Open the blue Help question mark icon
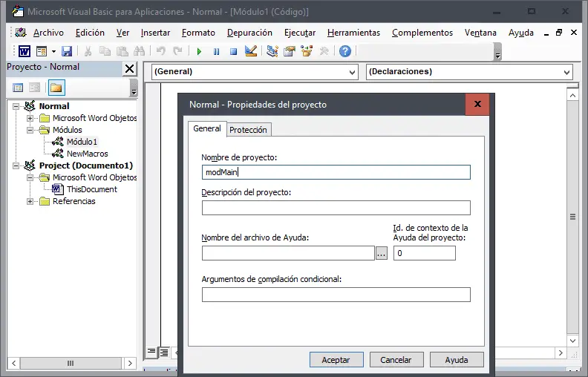The height and width of the screenshot is (377, 588). click(345, 51)
